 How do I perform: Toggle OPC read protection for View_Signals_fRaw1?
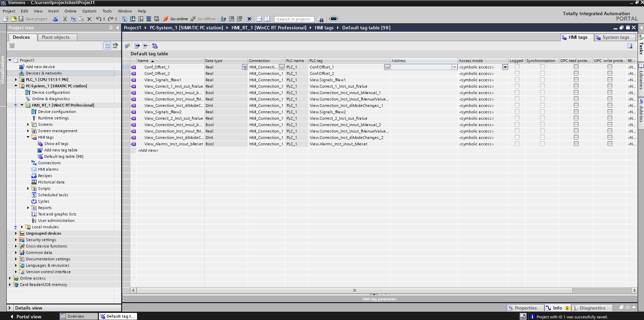(x=576, y=80)
